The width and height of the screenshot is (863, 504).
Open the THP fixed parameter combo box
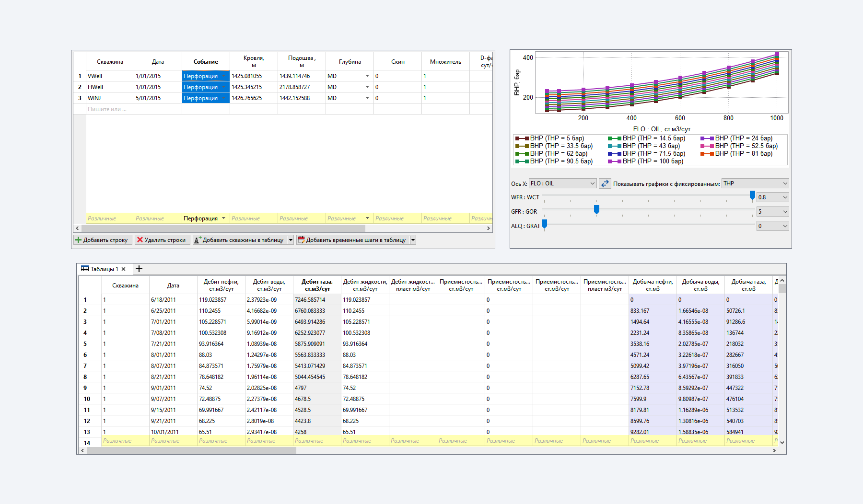[x=755, y=183]
